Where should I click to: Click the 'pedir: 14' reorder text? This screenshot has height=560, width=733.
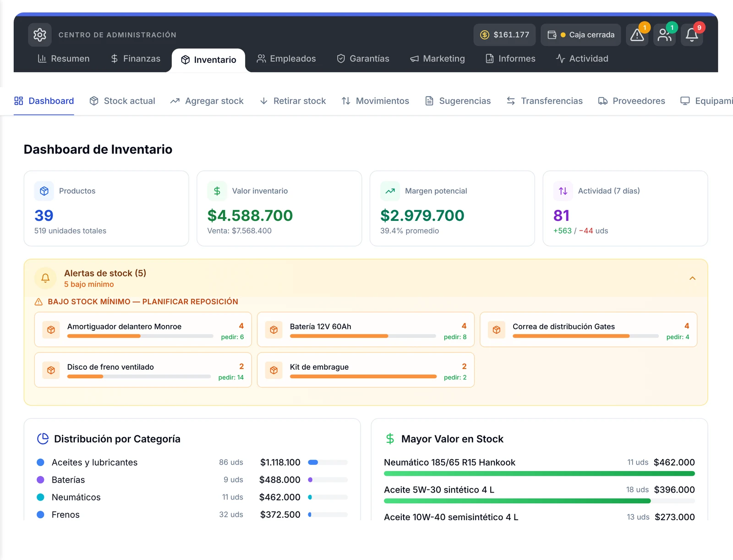tap(231, 378)
